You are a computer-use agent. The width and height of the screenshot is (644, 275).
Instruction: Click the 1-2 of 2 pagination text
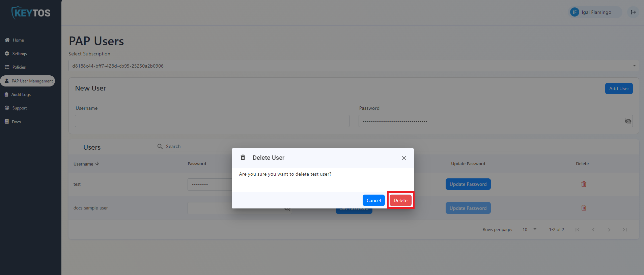point(556,230)
